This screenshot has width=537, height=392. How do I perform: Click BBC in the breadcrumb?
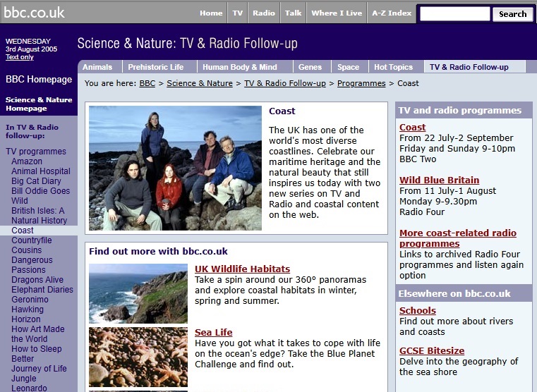(147, 83)
